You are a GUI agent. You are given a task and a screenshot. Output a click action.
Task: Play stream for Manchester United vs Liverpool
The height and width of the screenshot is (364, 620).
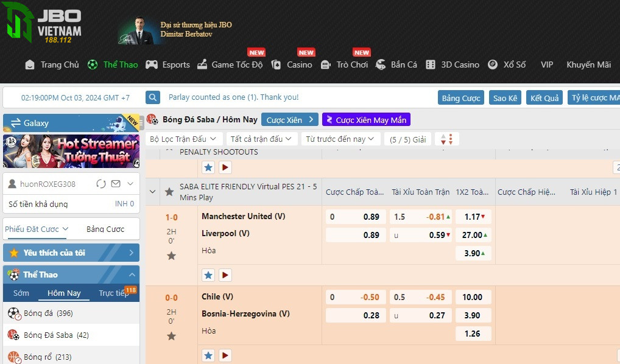pyautogui.click(x=225, y=275)
